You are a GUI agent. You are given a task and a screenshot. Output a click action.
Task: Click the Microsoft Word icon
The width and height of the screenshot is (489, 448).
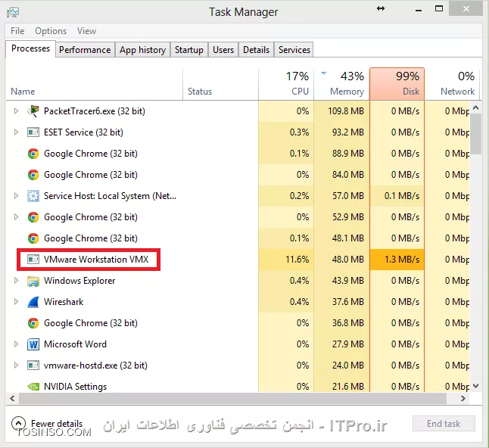coord(33,344)
